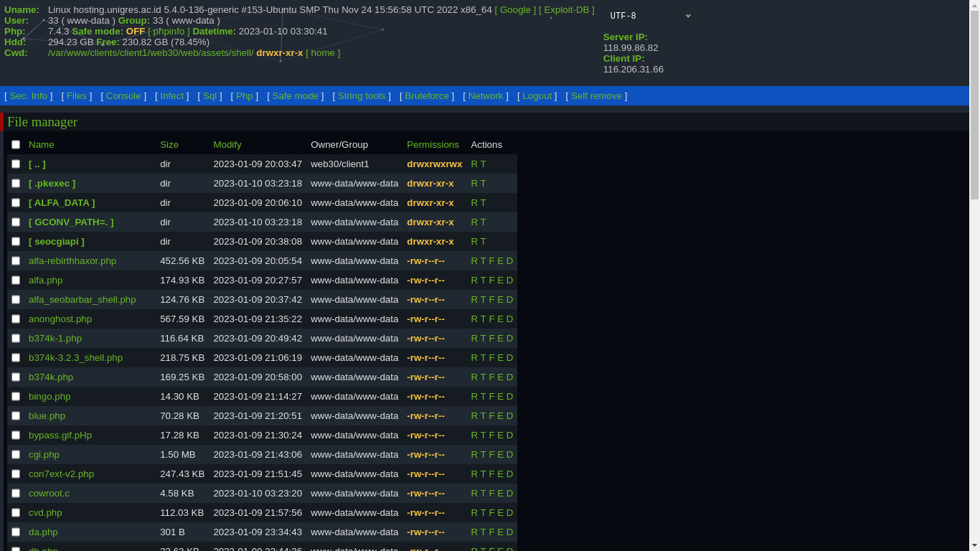Tick the checkbox for b374k.php
The width and height of the screenshot is (980, 551).
[x=16, y=377]
